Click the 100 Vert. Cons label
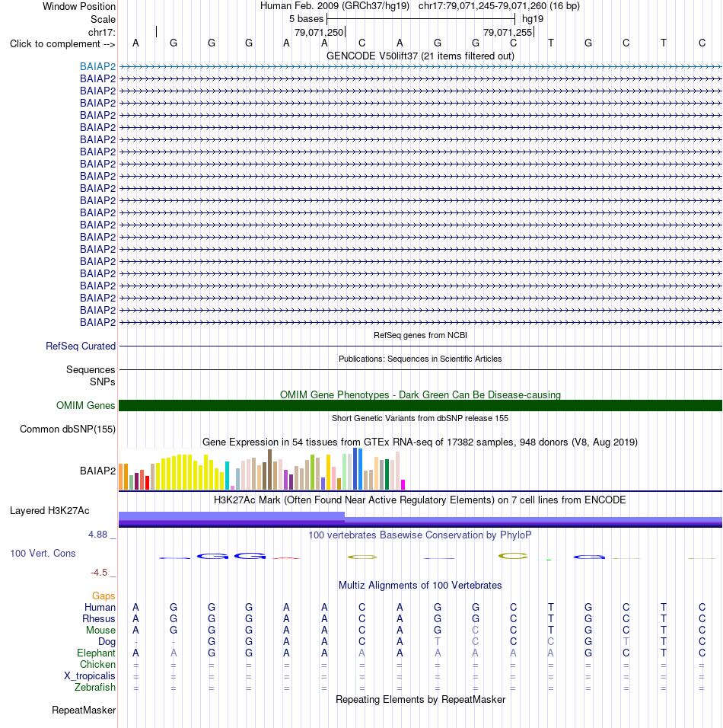This screenshot has height=728, width=723. [x=43, y=554]
